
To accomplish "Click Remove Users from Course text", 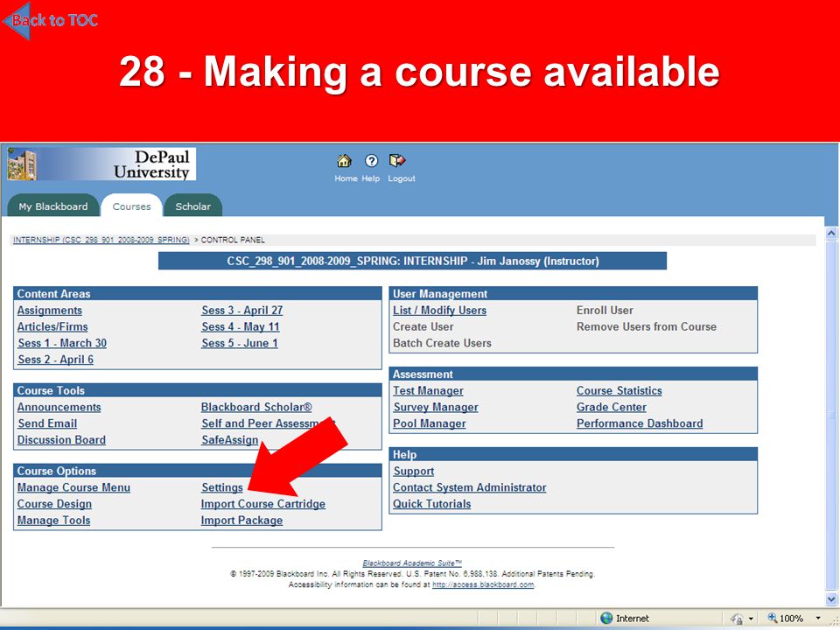I will 646,326.
